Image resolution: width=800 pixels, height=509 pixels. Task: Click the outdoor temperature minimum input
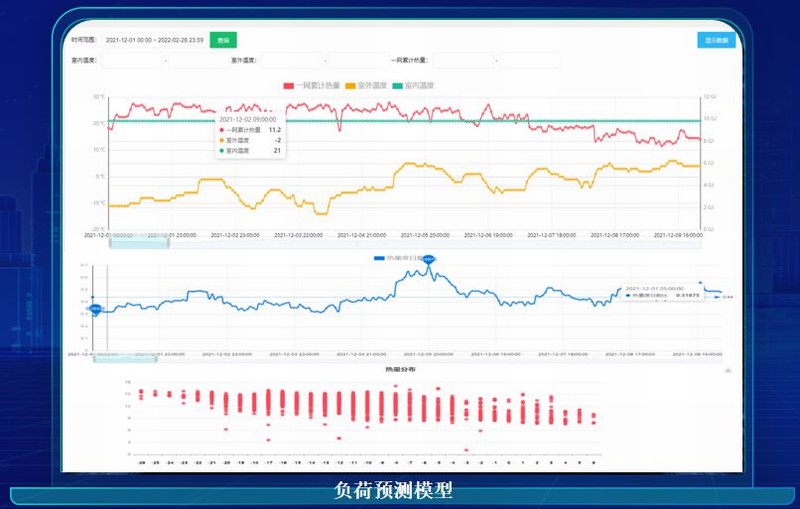coord(293,61)
